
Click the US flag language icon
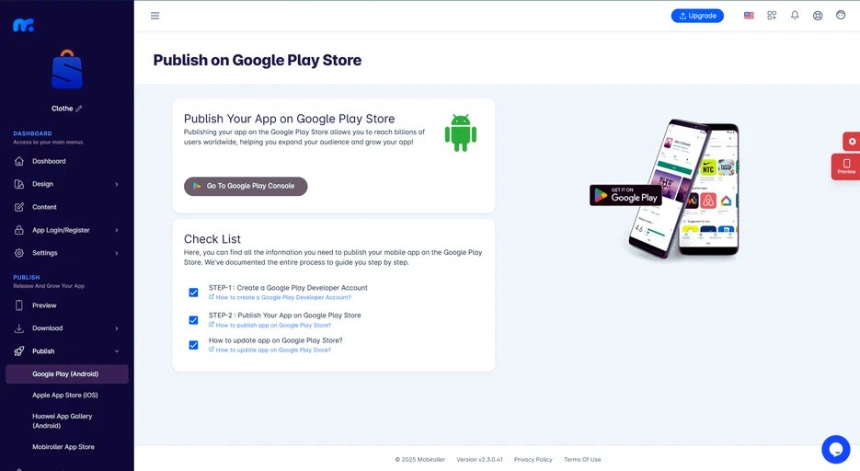click(x=749, y=15)
